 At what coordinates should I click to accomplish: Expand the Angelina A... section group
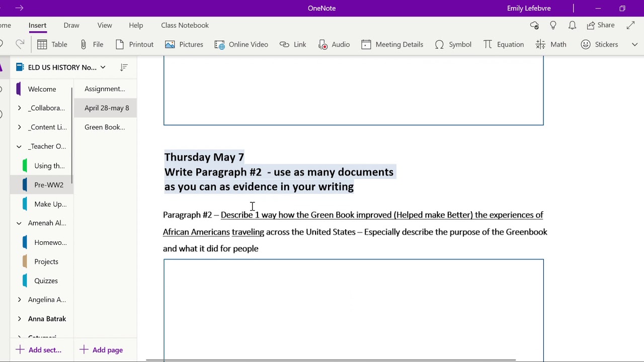click(x=19, y=300)
